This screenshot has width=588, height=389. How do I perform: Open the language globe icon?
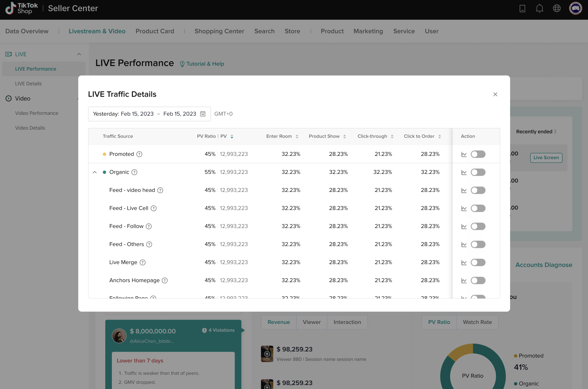557,9
